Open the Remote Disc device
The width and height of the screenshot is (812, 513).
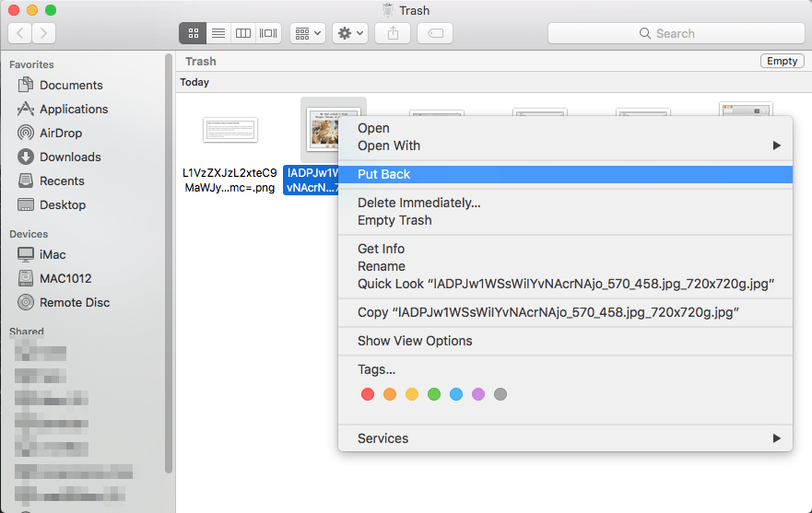point(75,302)
